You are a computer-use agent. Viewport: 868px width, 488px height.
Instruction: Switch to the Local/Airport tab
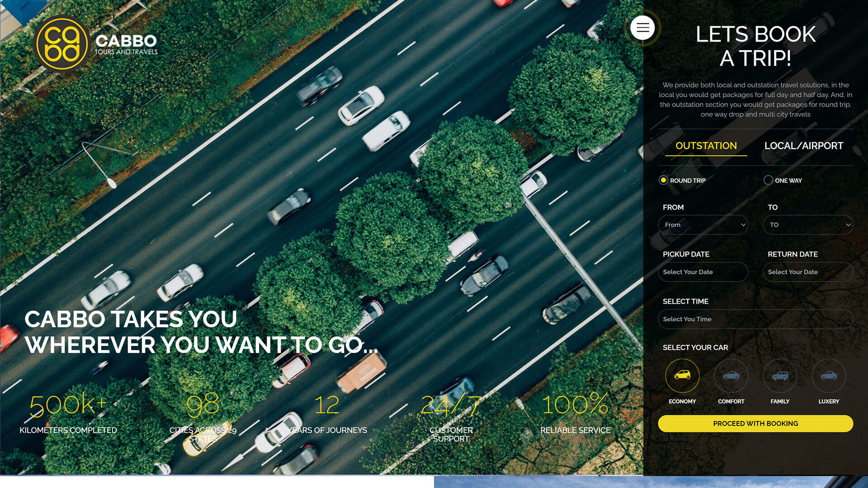[x=803, y=146]
